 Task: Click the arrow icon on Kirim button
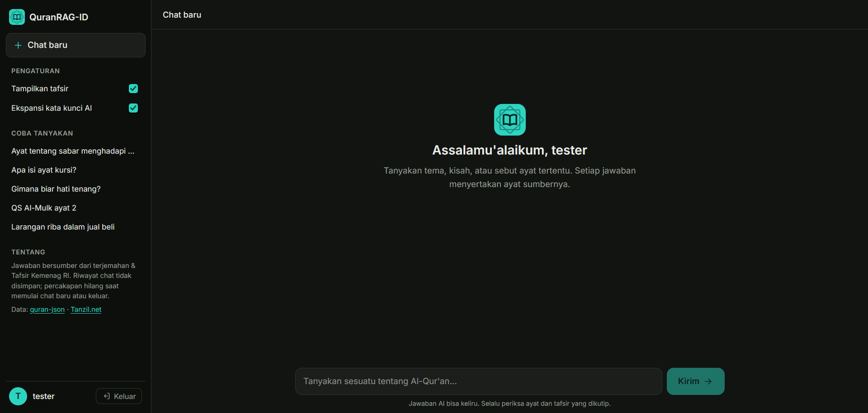point(708,381)
